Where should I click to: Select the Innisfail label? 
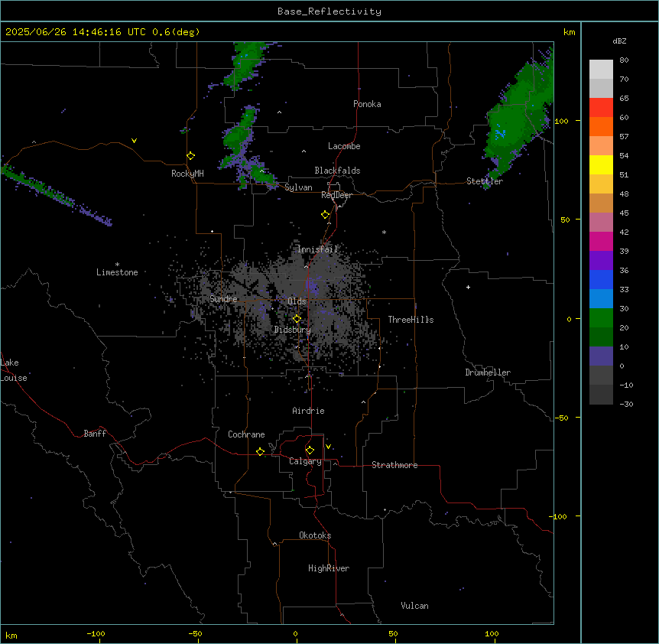click(318, 249)
